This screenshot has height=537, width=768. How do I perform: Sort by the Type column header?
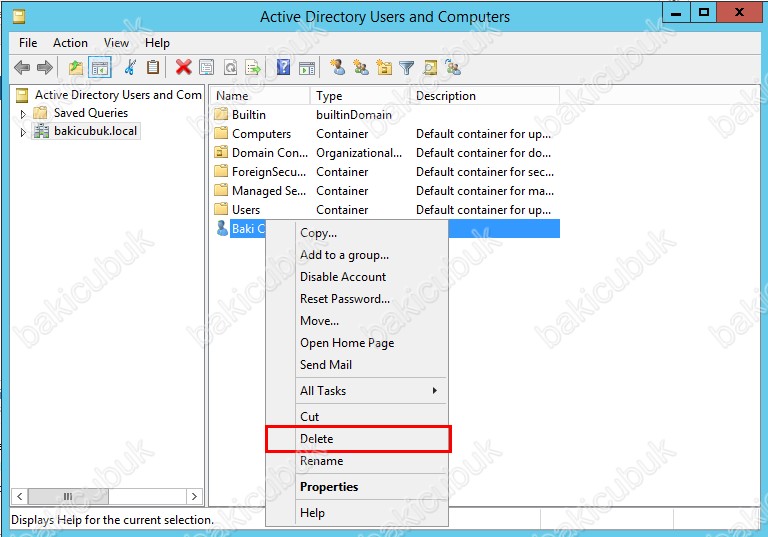[360, 96]
